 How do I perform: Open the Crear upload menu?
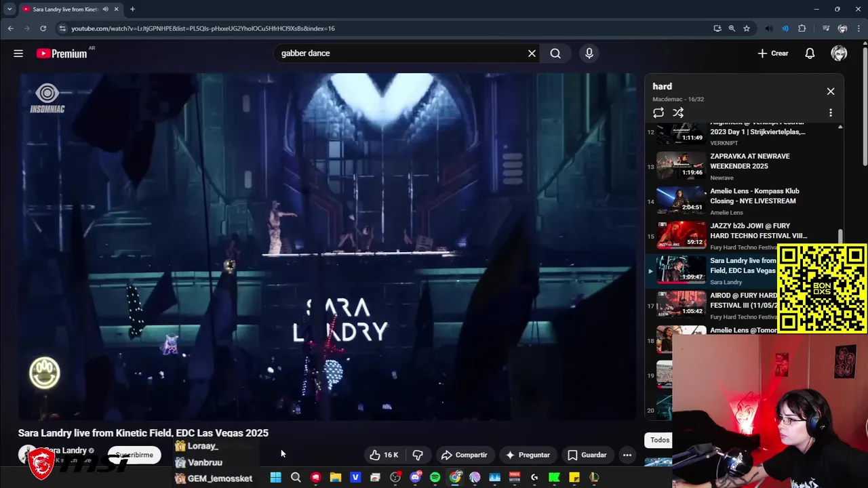pos(773,54)
